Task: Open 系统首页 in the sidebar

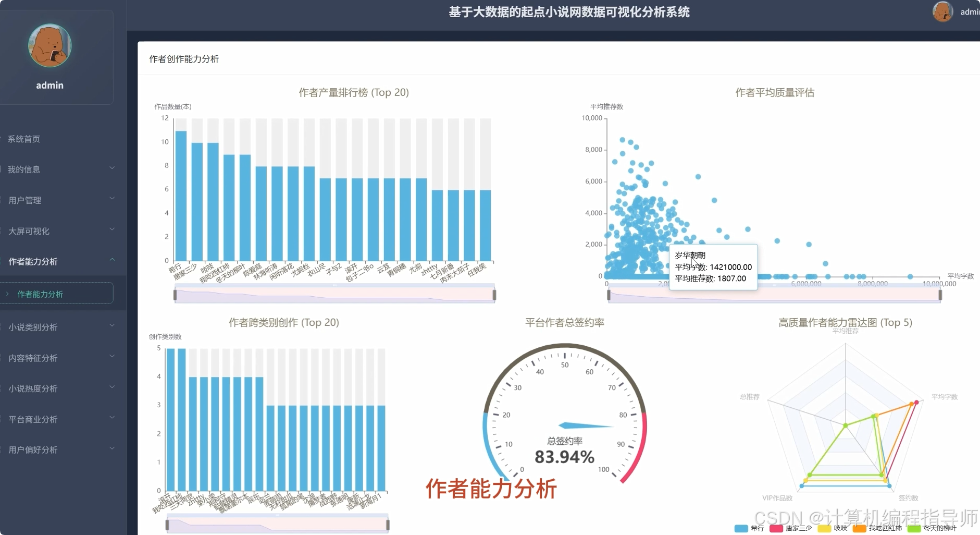Action: click(24, 139)
